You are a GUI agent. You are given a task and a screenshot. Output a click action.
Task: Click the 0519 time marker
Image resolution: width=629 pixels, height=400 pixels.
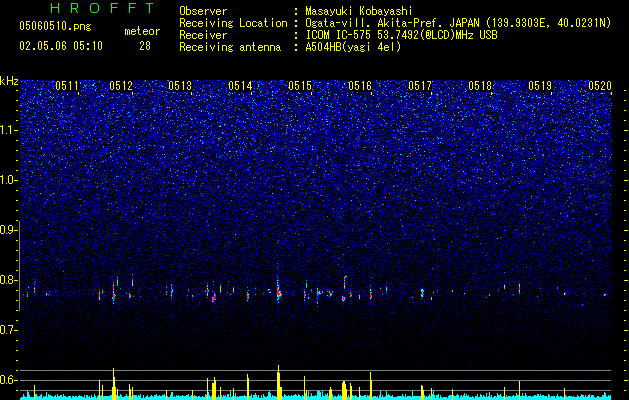[x=540, y=86]
